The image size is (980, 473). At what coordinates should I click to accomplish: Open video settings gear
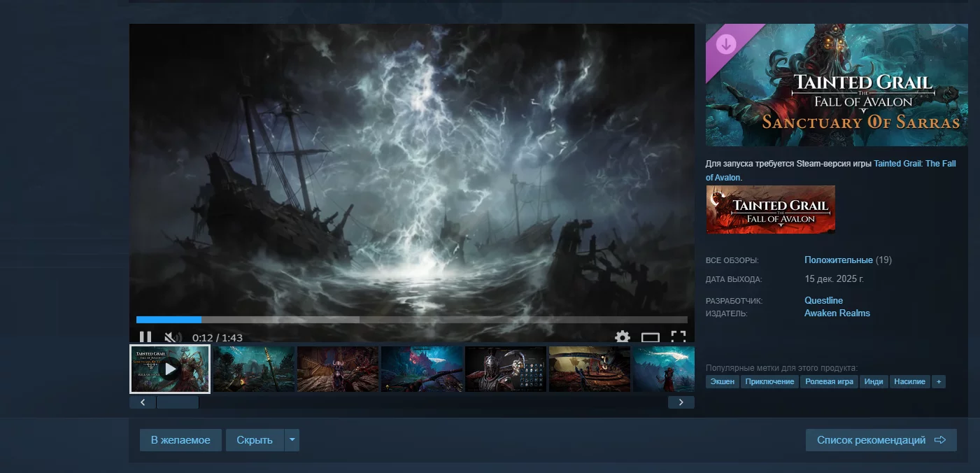623,337
